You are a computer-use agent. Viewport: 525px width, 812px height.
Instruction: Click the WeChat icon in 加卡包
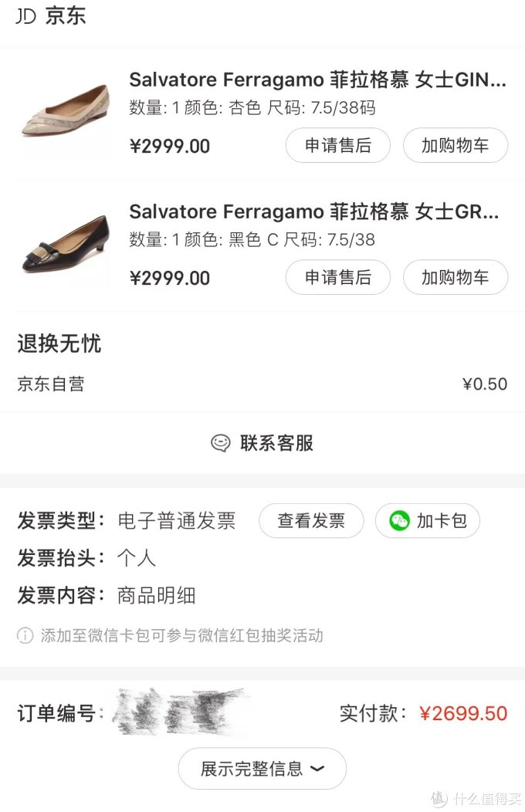pos(399,521)
